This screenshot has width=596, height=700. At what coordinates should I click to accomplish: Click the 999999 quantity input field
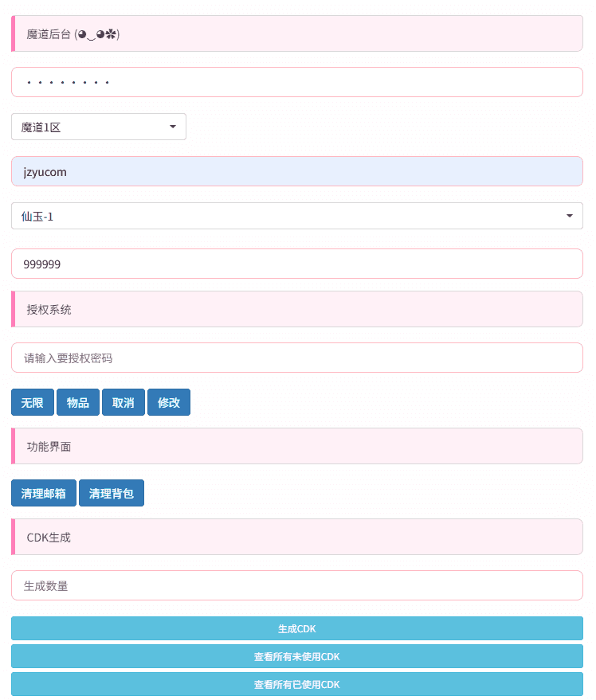tap(296, 264)
